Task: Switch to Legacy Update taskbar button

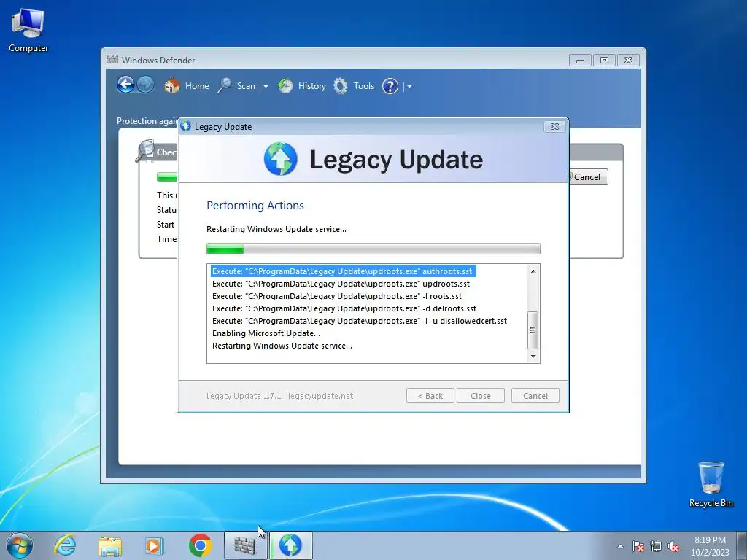Action: point(291,545)
